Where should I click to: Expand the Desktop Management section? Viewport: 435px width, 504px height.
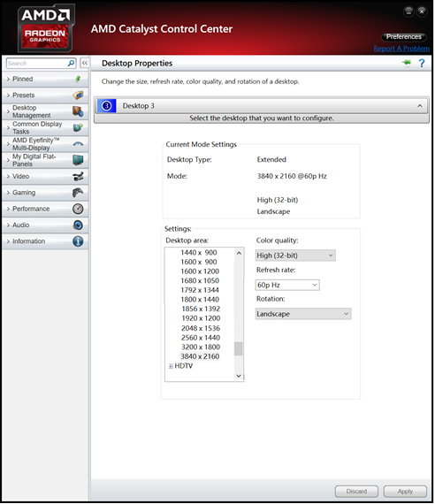click(x=45, y=111)
